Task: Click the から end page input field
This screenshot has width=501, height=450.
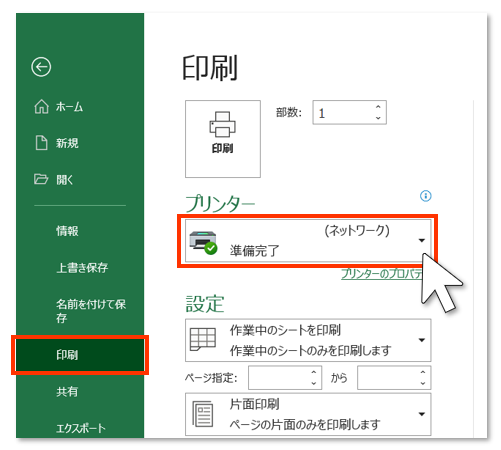Action: 394,378
